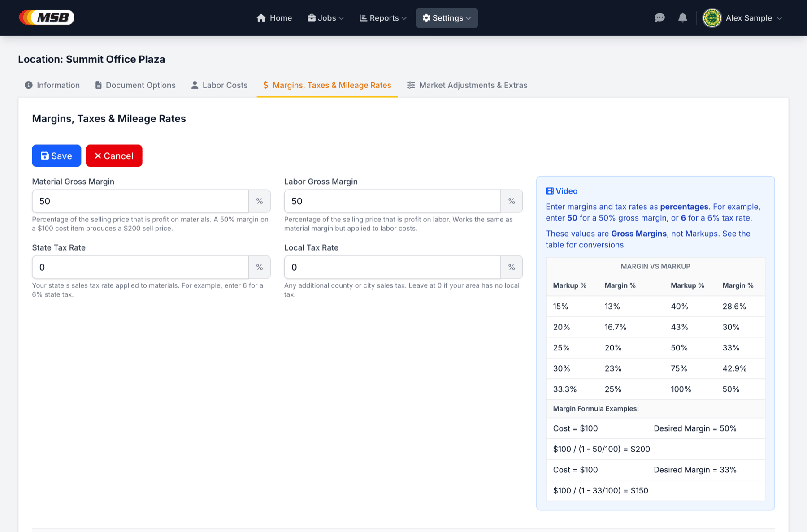This screenshot has width=807, height=532.
Task: Click the Jobs briefcase icon
Action: (x=311, y=18)
